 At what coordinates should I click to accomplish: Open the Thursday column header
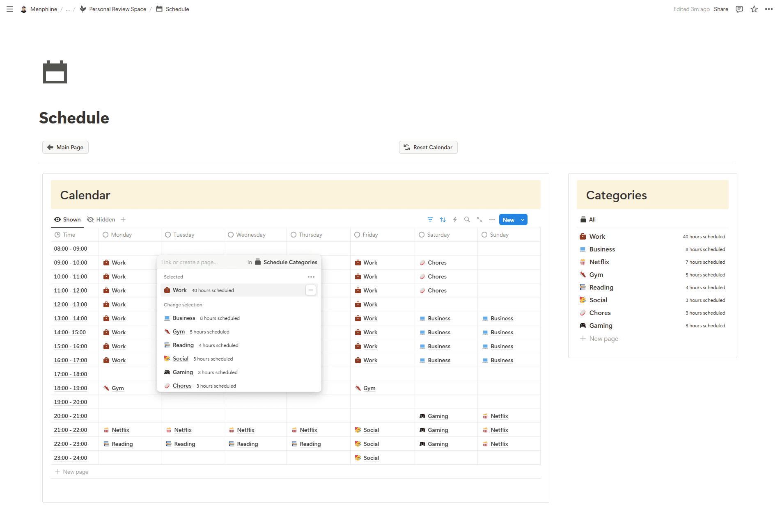[x=319, y=235]
